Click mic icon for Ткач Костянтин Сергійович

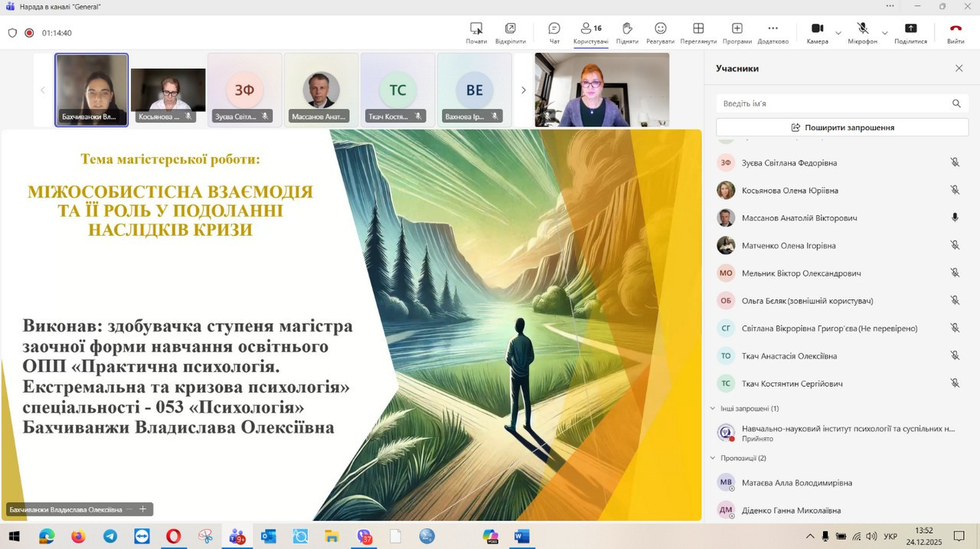[955, 383]
